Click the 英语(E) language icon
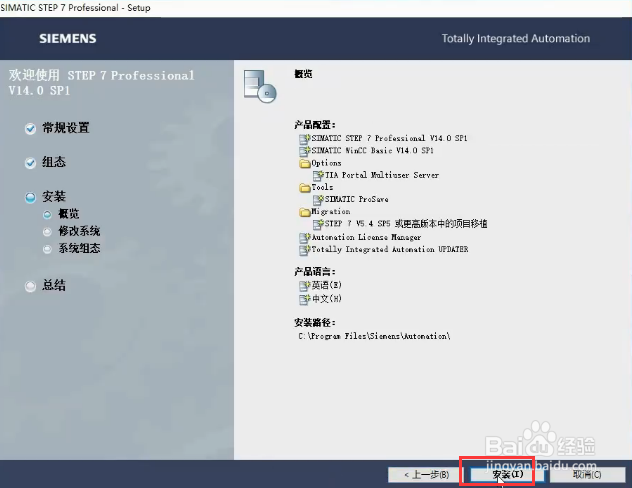The height and width of the screenshot is (488, 632). pyautogui.click(x=305, y=286)
